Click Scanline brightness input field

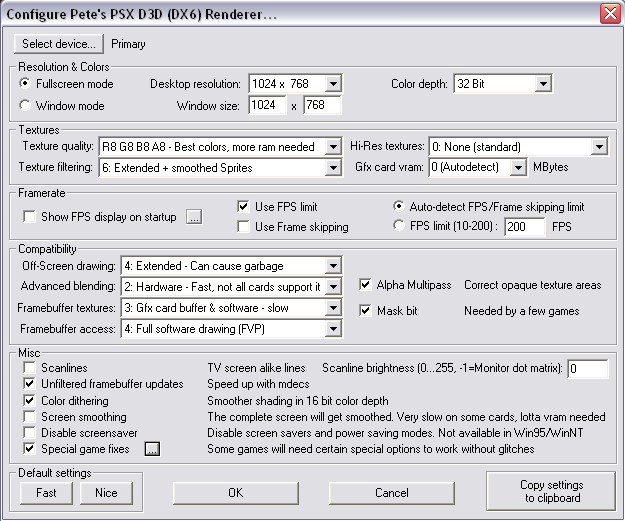[588, 368]
